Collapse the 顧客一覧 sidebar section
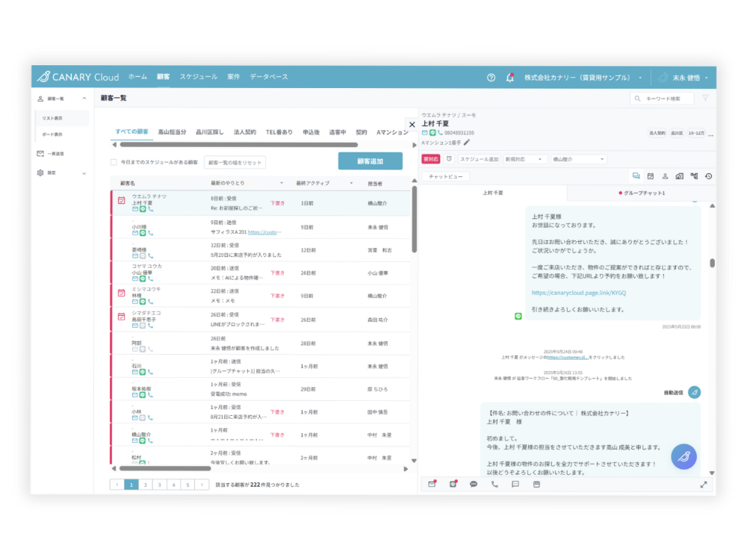 (63, 98)
